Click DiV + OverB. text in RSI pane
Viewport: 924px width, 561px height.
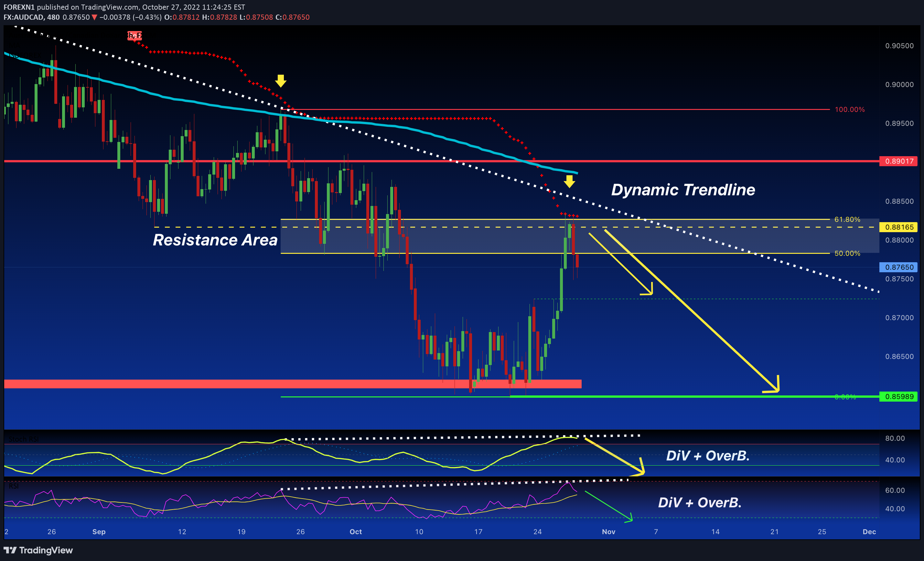(700, 502)
